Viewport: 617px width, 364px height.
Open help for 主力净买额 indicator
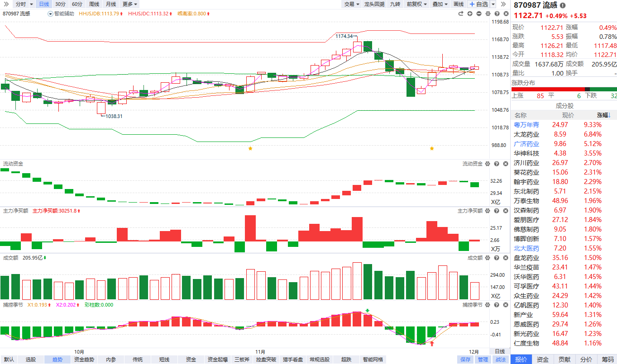coord(496,211)
